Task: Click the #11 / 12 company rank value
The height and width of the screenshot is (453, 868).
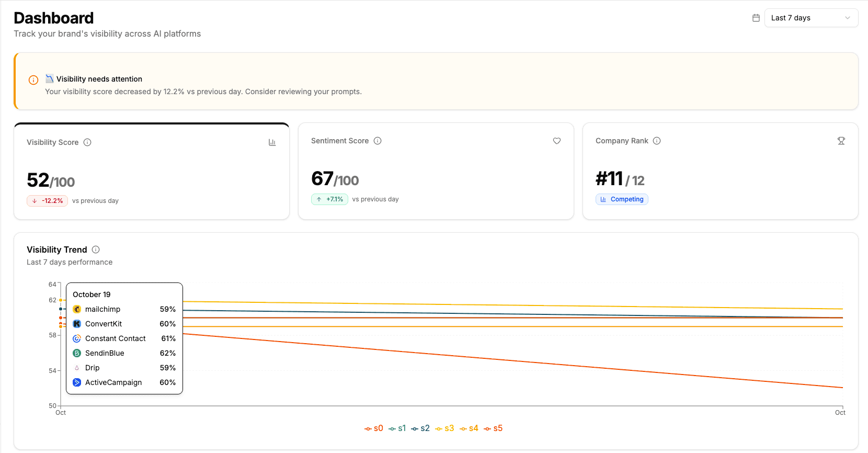Action: [x=620, y=179]
